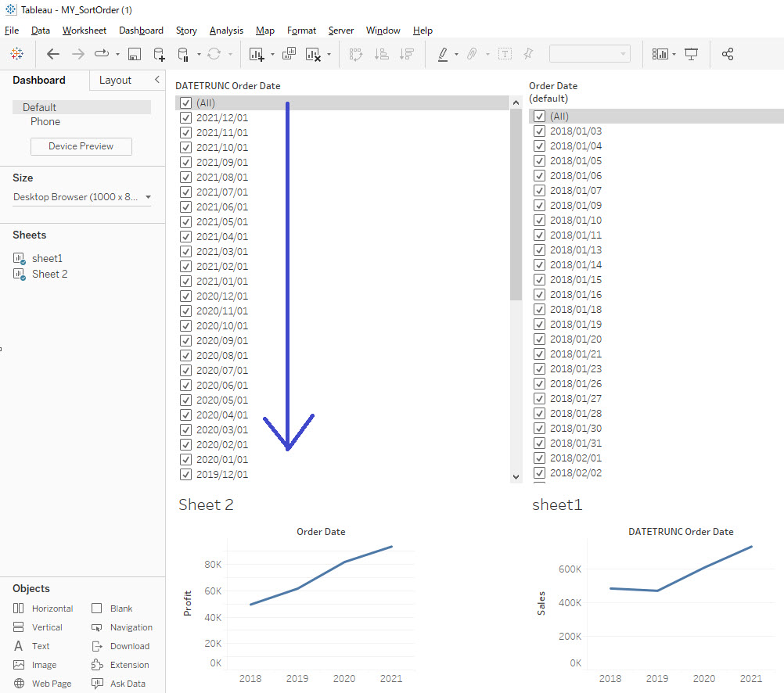The image size is (784, 693).
Task: Click the Duplicate sheet icon
Action: tap(289, 53)
